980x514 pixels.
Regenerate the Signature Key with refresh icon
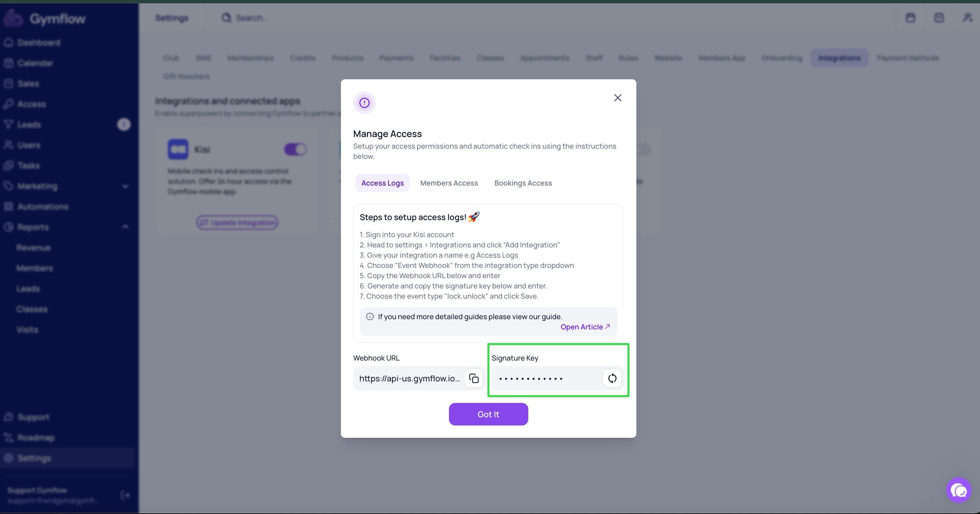point(612,378)
